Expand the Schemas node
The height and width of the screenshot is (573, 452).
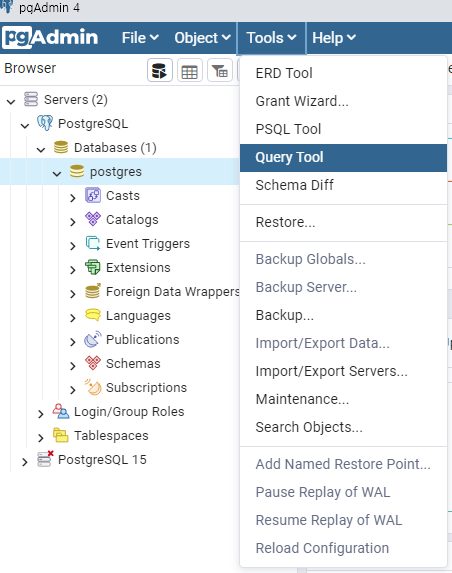pos(73,366)
